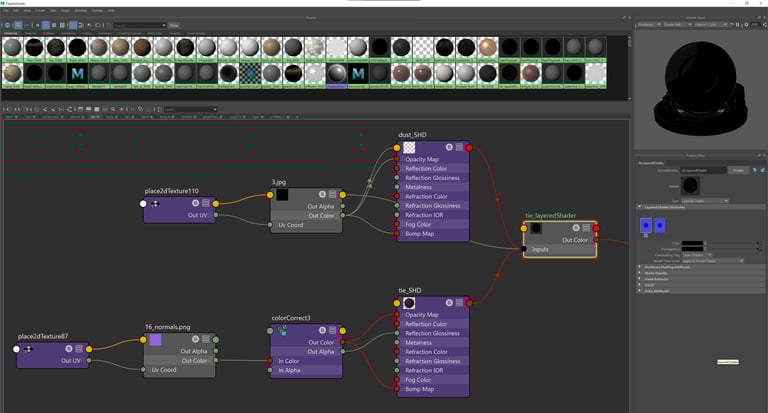The image size is (768, 413).
Task: Click the yellow output port on 3.jpg
Action: click(x=342, y=195)
